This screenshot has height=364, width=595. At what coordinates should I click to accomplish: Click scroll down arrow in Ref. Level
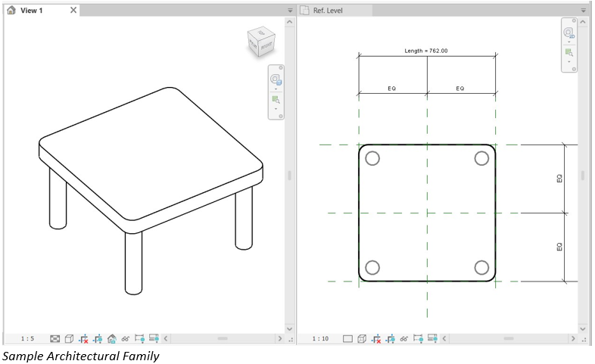pos(583,328)
